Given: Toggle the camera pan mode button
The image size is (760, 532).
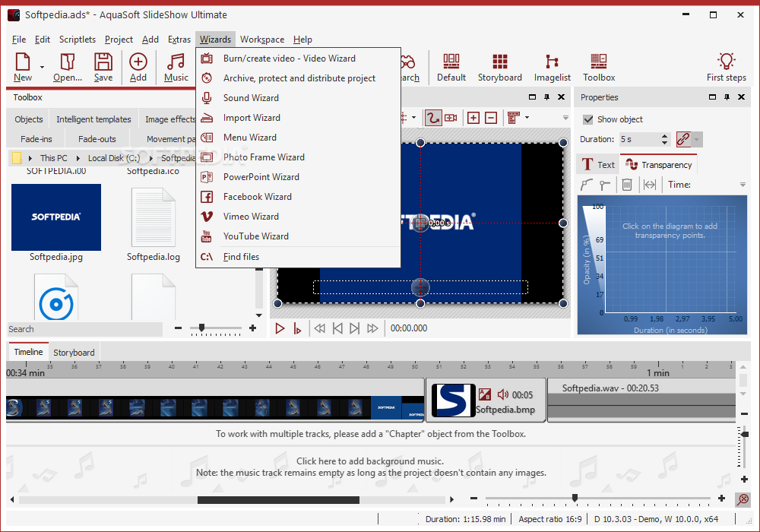Looking at the screenshot, I should pos(451,118).
